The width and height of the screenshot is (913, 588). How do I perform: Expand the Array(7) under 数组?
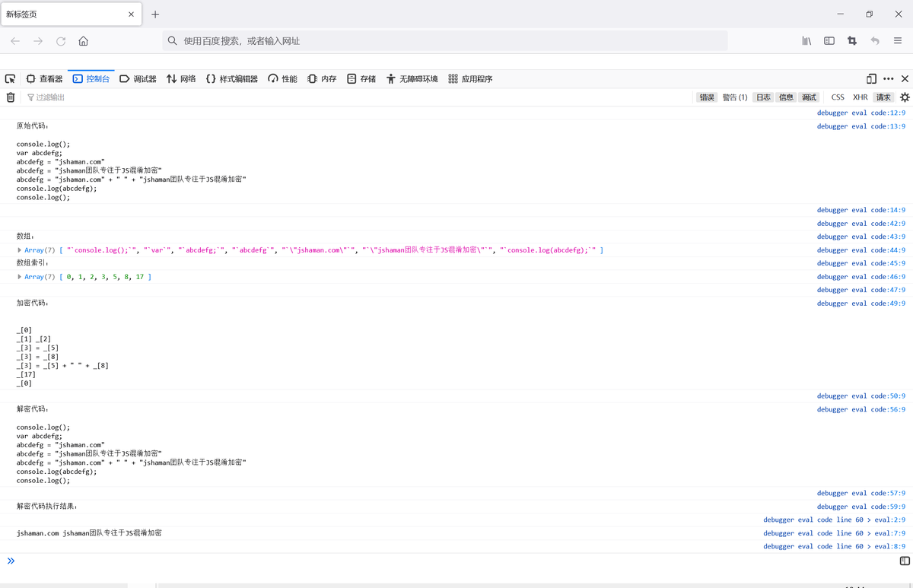19,250
